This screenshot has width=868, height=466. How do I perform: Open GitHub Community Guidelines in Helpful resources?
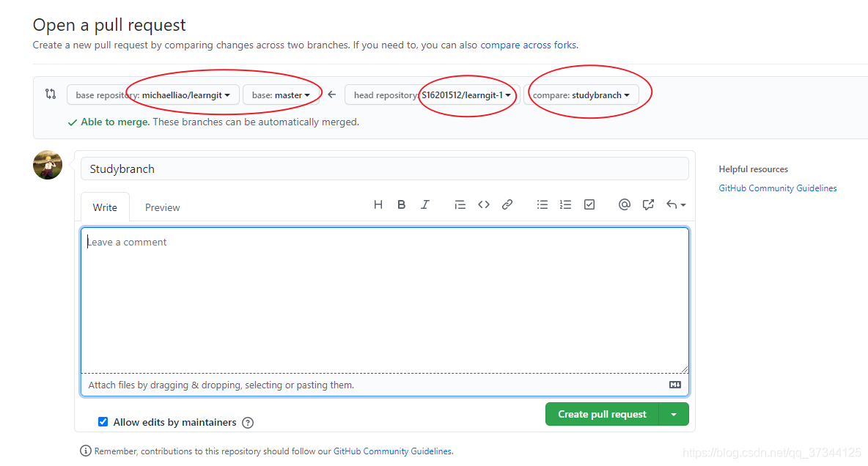(778, 188)
